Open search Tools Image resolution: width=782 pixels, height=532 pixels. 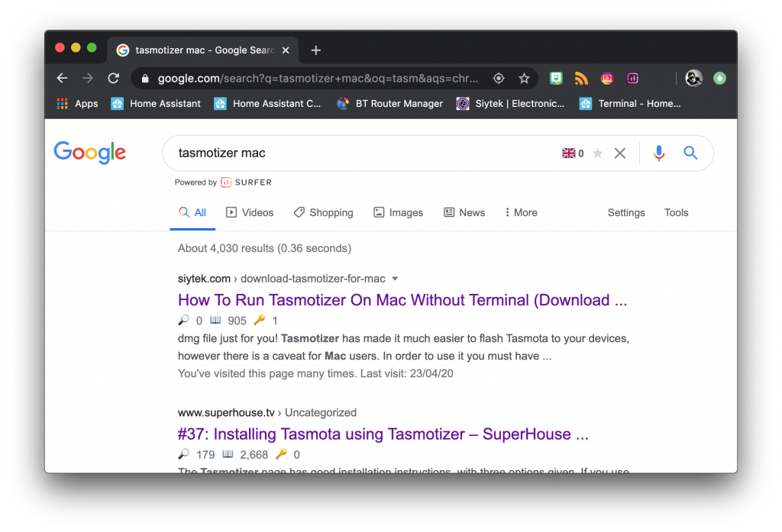[x=676, y=212]
